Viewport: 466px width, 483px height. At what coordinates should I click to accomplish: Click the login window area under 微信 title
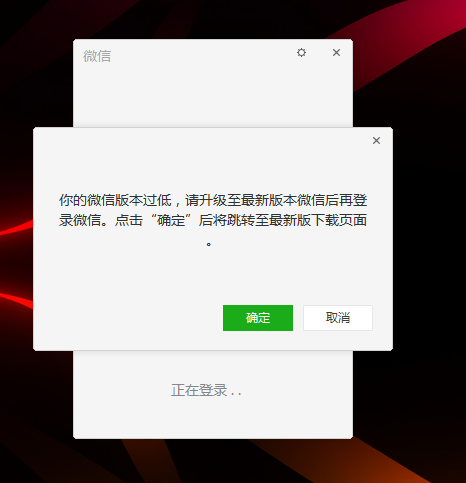pos(213,97)
